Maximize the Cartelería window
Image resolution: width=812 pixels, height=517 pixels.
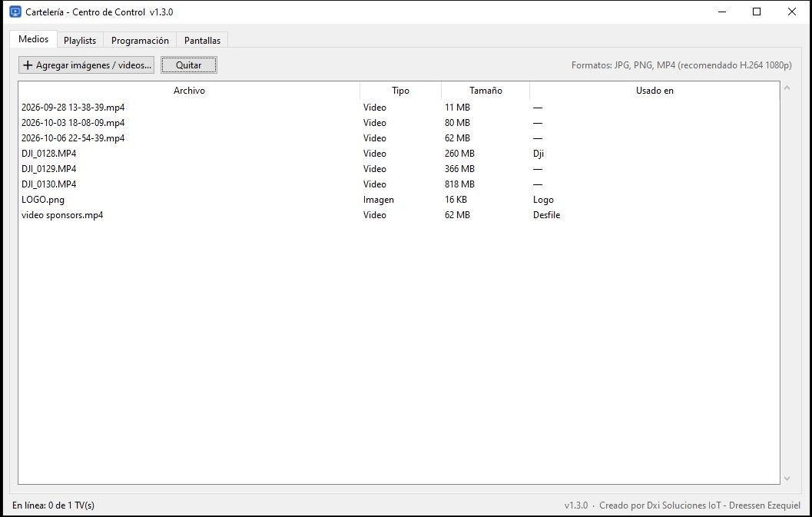pos(757,12)
